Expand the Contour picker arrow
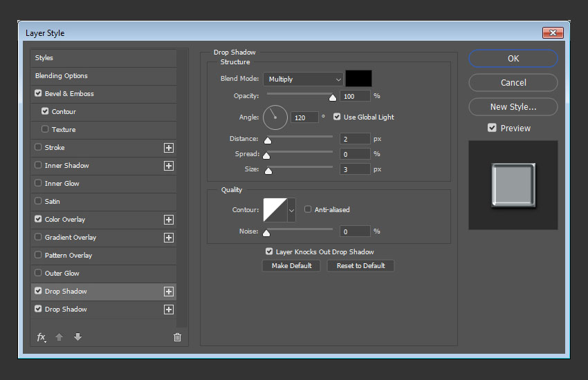Viewport: 588px width, 380px height. [x=291, y=210]
